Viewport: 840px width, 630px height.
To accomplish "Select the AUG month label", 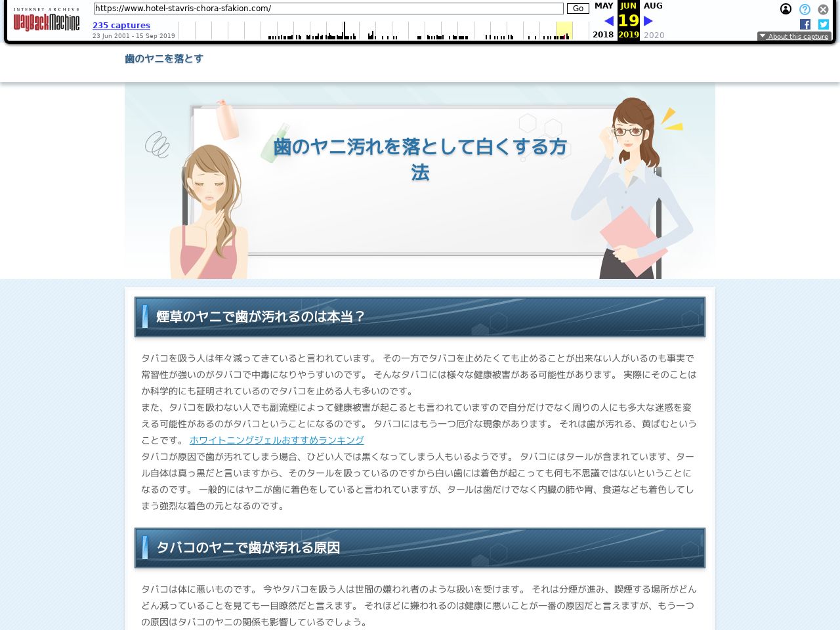I will [x=654, y=5].
